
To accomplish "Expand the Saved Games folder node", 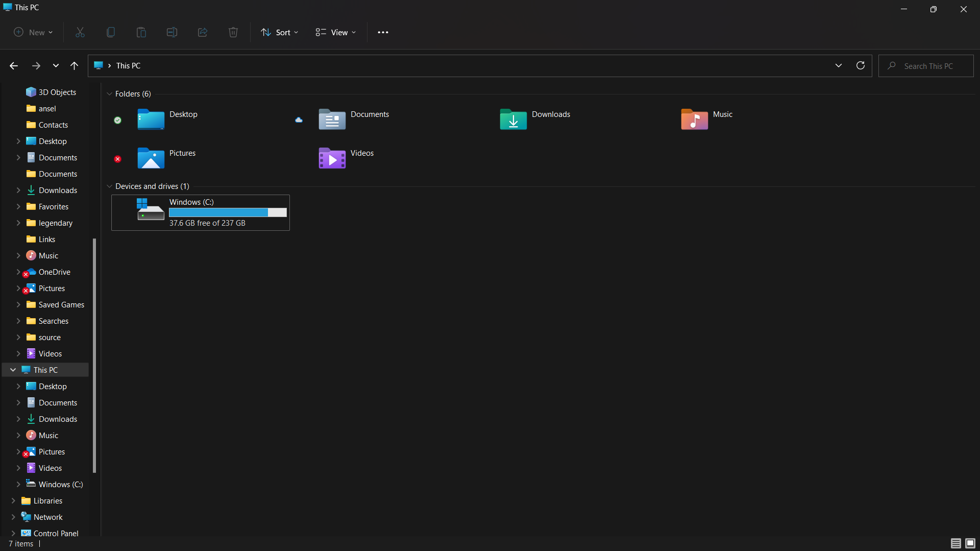I will click(x=18, y=304).
